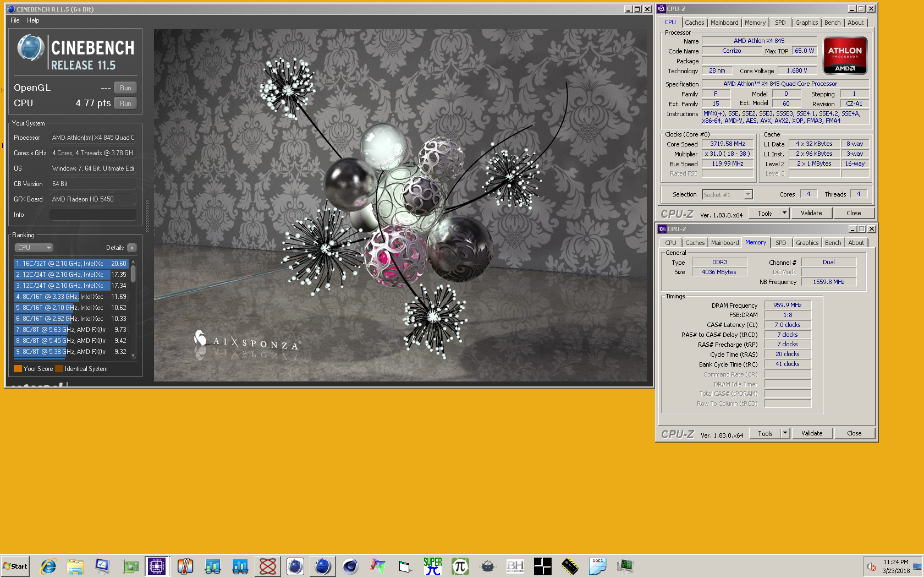Viewport: 924px width, 578px height.
Task: Switch to Caches tab in top CPU-Z window
Action: pos(694,23)
